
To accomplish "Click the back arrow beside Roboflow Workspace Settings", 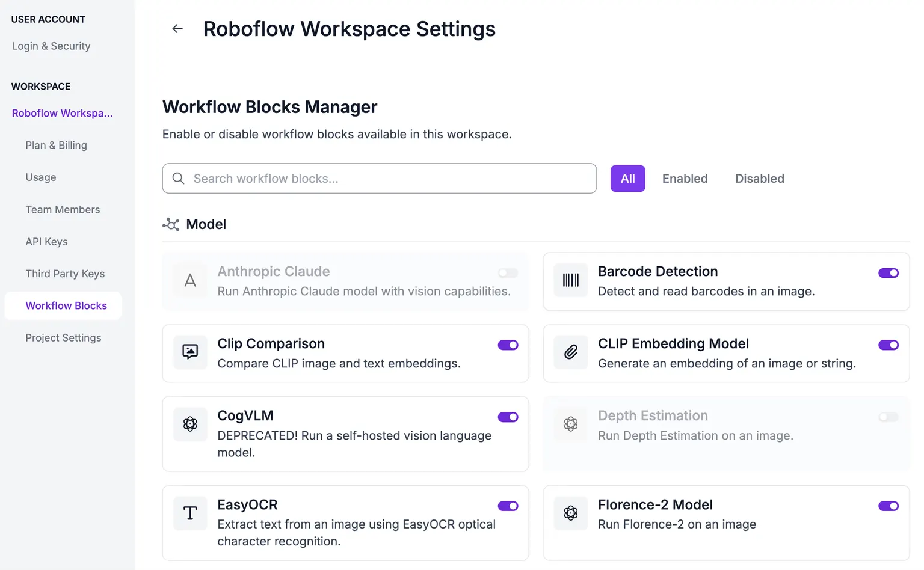I will [x=177, y=29].
